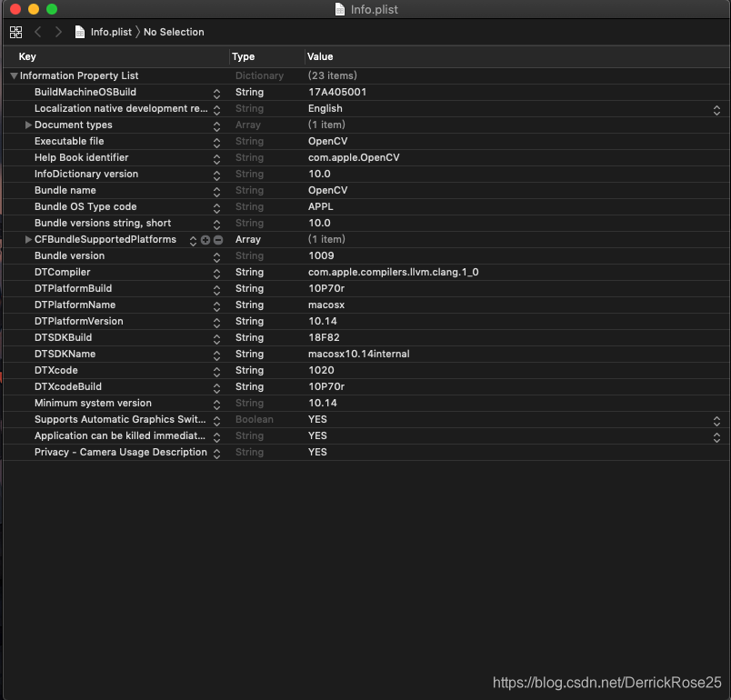The height and width of the screenshot is (700, 731).
Task: Click the Value column header
Action: [320, 56]
